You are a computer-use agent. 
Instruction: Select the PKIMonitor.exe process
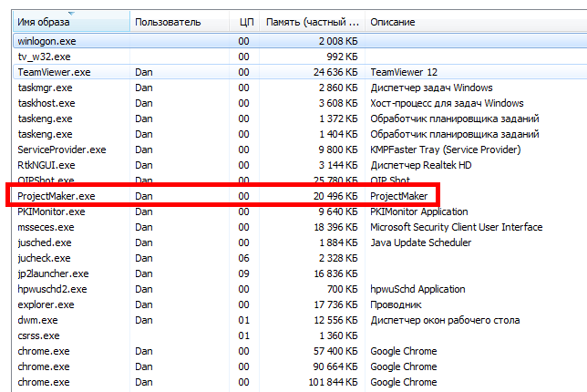(300, 211)
